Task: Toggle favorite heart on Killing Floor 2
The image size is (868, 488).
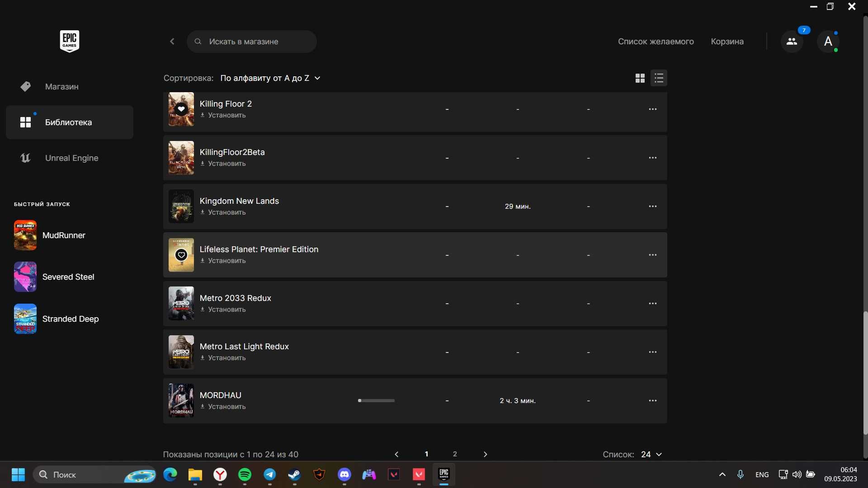Action: coord(181,109)
